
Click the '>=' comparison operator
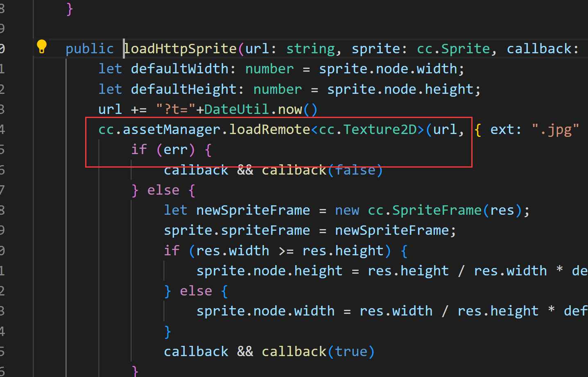coord(286,251)
